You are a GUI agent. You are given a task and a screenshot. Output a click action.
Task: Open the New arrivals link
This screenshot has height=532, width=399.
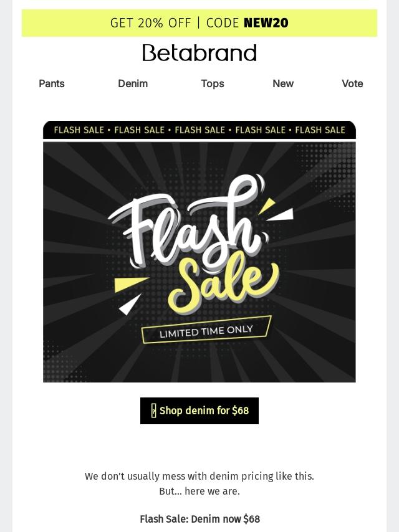(283, 83)
